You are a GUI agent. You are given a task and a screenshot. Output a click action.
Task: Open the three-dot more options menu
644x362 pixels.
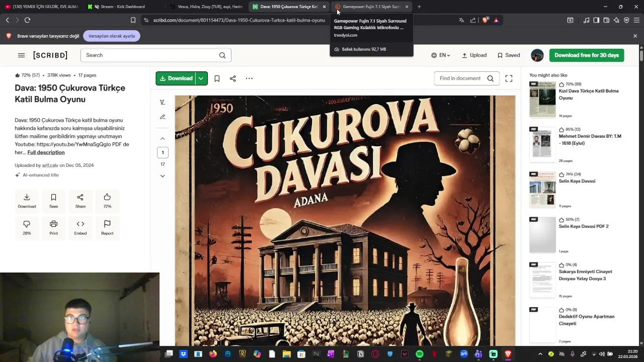(249, 78)
